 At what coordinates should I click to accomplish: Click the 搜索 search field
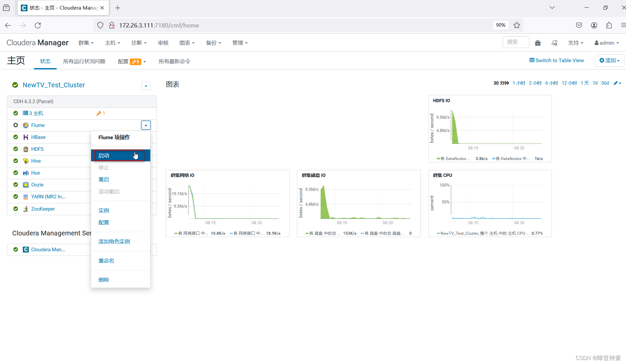[516, 42]
